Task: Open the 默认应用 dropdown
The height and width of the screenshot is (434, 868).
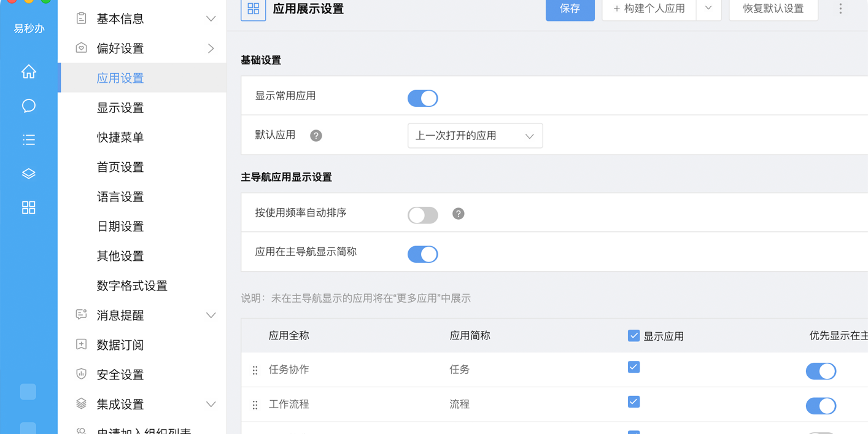Action: 475,136
